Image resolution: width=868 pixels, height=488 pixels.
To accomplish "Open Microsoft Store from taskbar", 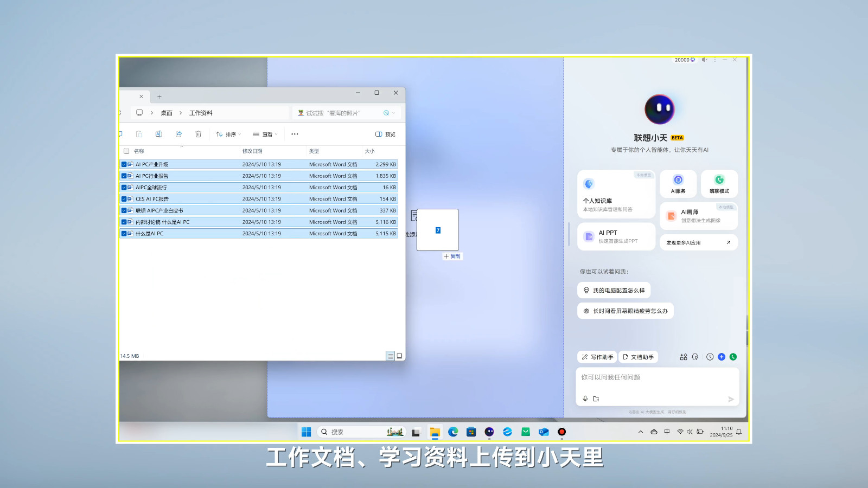I will pos(471,432).
